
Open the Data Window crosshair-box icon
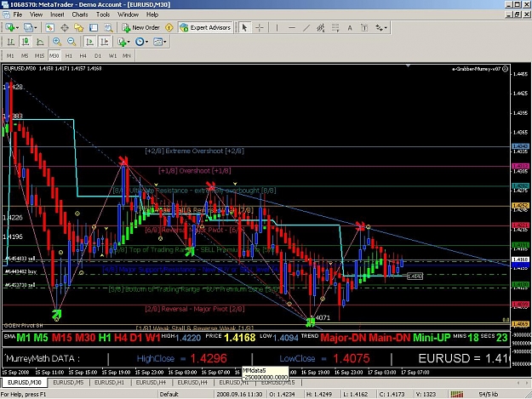[x=65, y=28]
